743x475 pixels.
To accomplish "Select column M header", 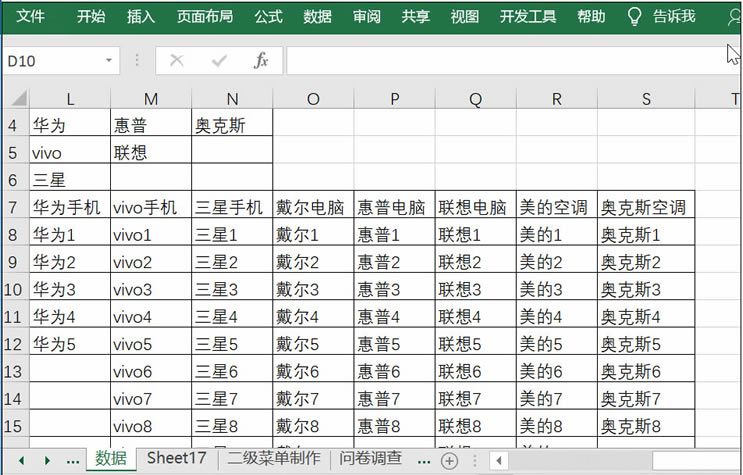I will (x=151, y=99).
